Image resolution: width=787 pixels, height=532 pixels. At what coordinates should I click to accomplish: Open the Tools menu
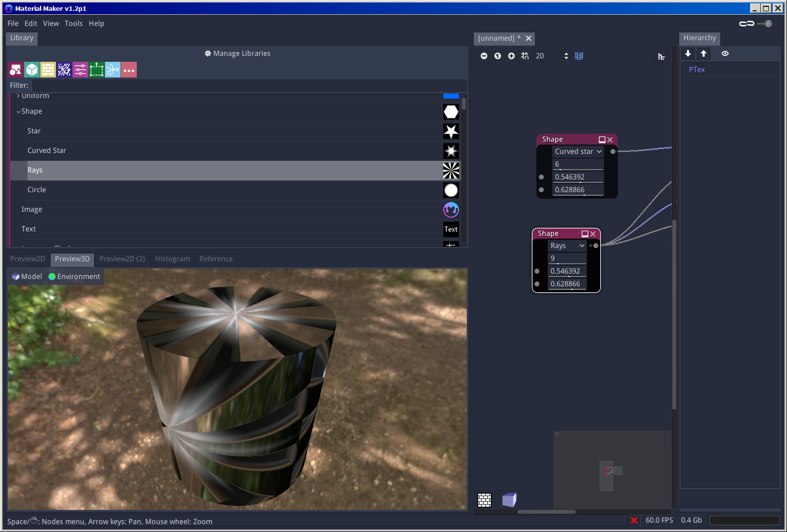click(x=74, y=24)
